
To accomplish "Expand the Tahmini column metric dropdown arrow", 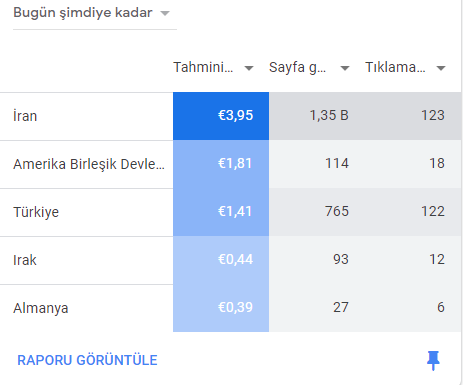I will coord(249,68).
